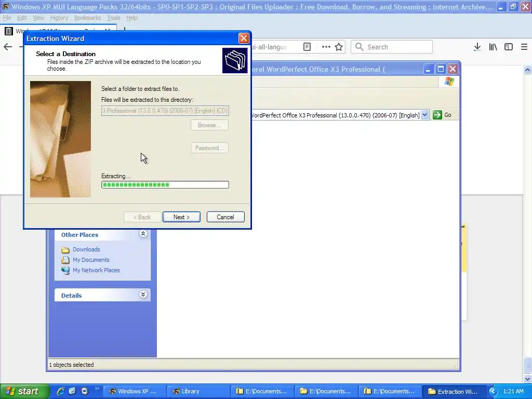532x399 pixels.
Task: Click the Firefox back arrow
Action: [8, 47]
